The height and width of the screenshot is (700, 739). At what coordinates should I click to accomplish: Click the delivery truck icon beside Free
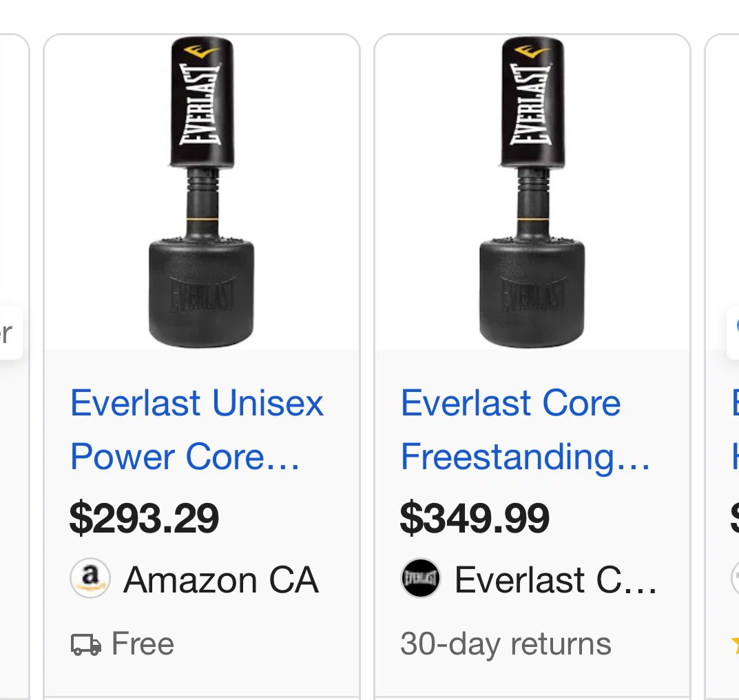pyautogui.click(x=86, y=644)
